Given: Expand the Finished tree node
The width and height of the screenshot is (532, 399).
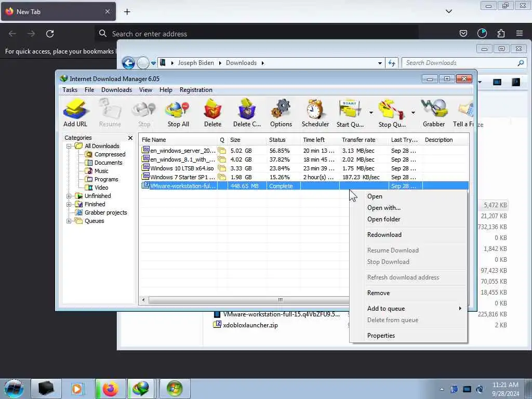Looking at the screenshot, I should pyautogui.click(x=69, y=204).
